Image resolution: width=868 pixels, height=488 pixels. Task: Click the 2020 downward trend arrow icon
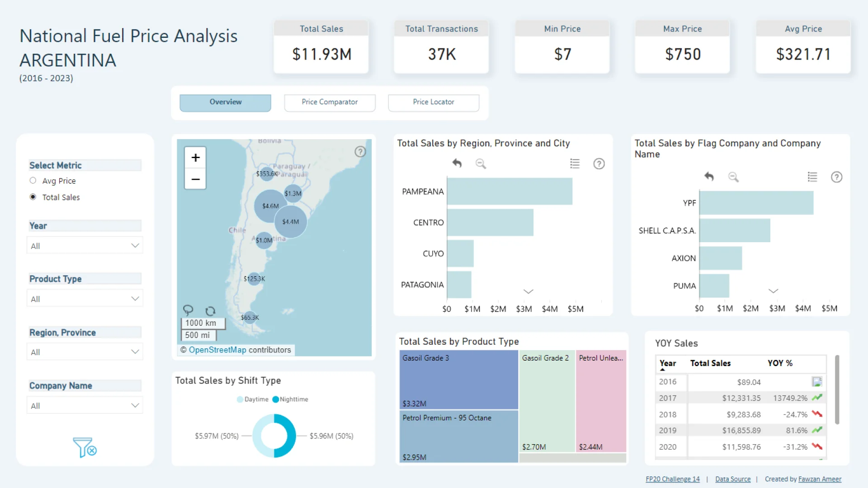coord(817,446)
